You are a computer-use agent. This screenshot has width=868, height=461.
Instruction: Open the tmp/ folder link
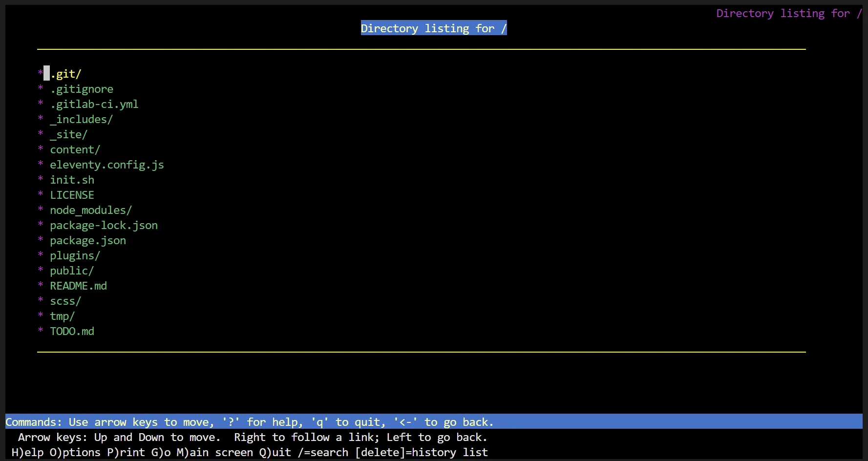(x=62, y=316)
